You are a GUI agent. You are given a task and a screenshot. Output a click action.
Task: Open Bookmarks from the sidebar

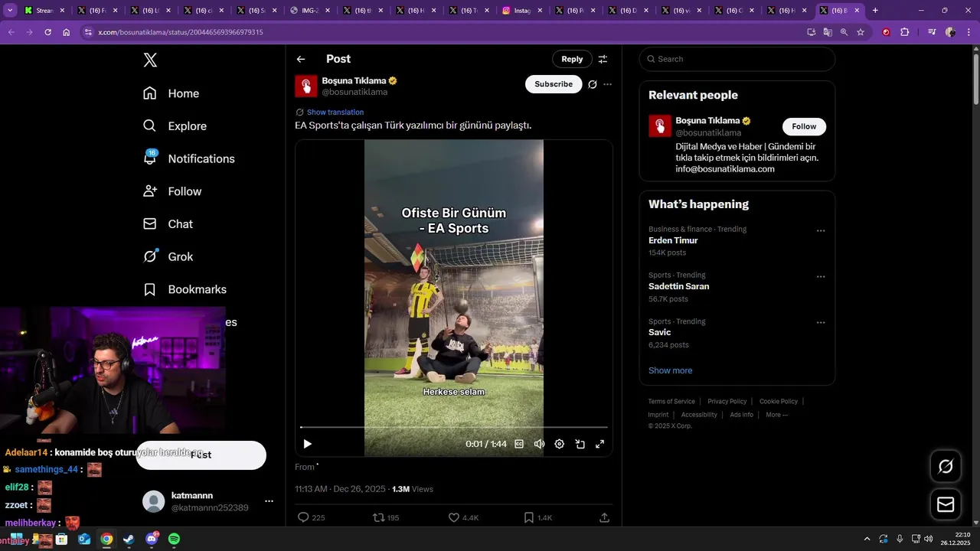point(185,289)
